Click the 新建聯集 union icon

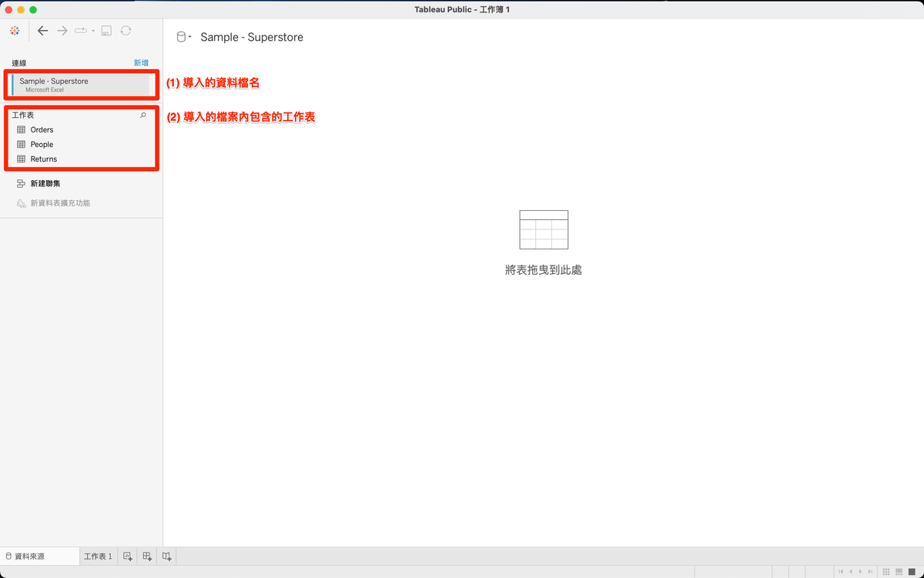coord(22,184)
